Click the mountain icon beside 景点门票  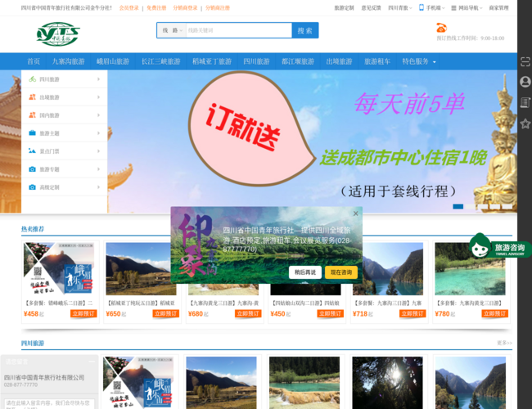coord(32,151)
